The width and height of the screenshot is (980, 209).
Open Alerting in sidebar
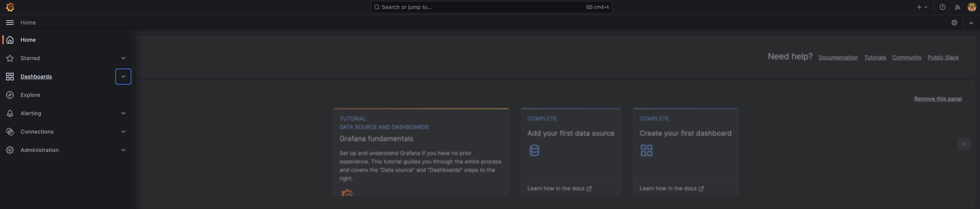pyautogui.click(x=31, y=113)
